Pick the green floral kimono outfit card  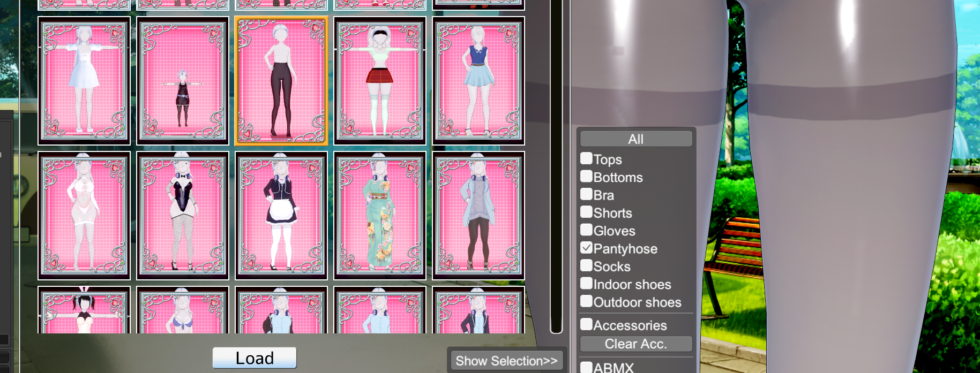pos(380,216)
